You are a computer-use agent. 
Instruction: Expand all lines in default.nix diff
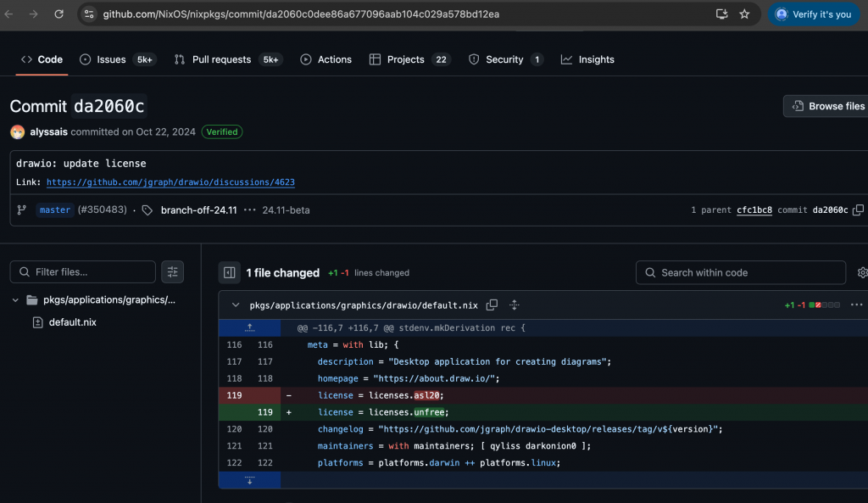pyautogui.click(x=514, y=305)
